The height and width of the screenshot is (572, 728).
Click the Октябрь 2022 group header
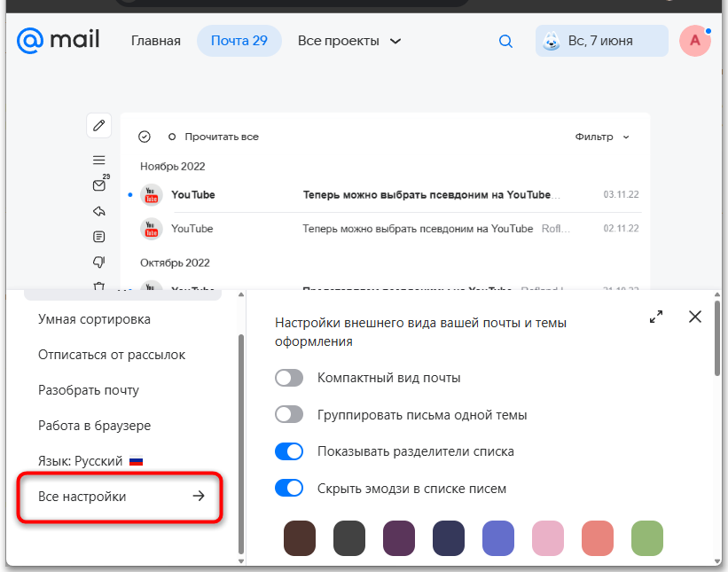175,262
